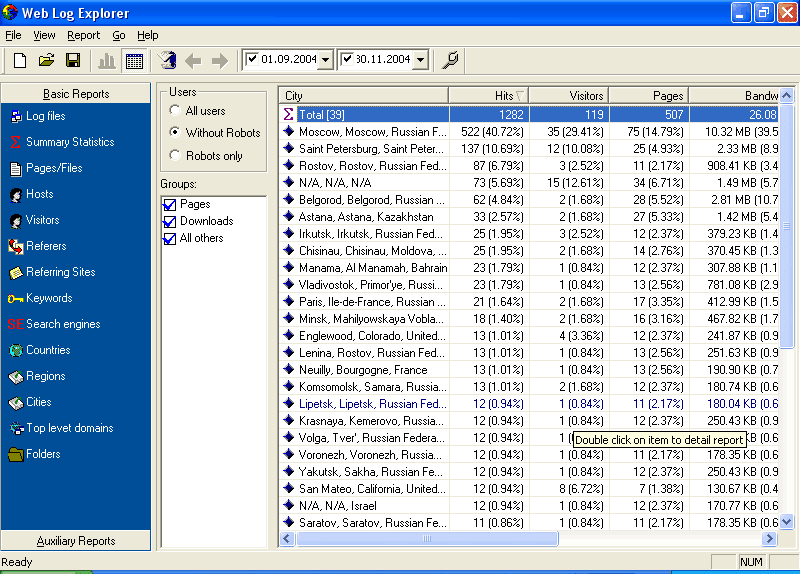The image size is (800, 574).
Task: Open the Countries report
Action: point(40,350)
